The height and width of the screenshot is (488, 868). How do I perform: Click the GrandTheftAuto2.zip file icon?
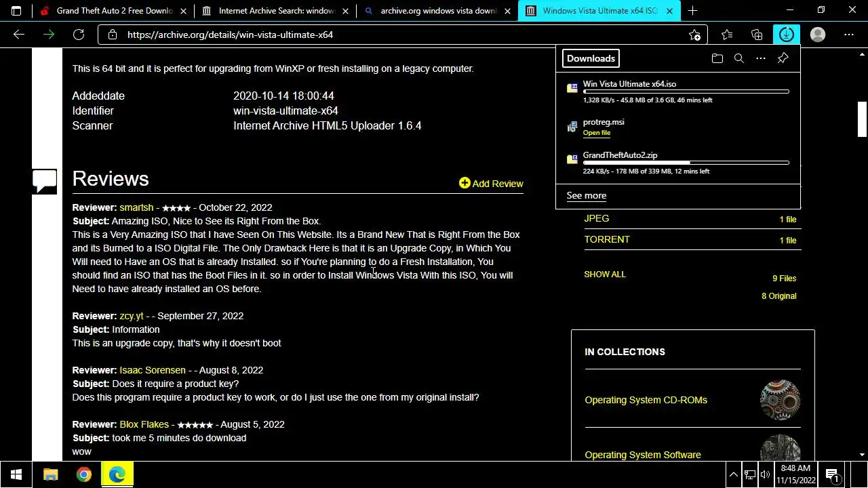click(572, 159)
